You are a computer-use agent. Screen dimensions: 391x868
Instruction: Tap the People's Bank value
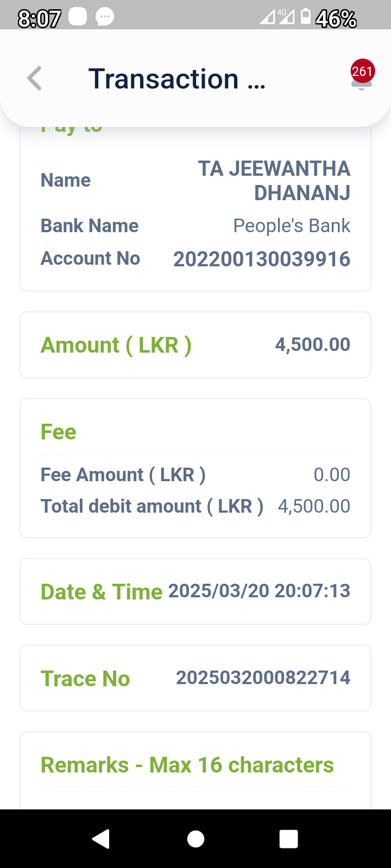(x=292, y=226)
